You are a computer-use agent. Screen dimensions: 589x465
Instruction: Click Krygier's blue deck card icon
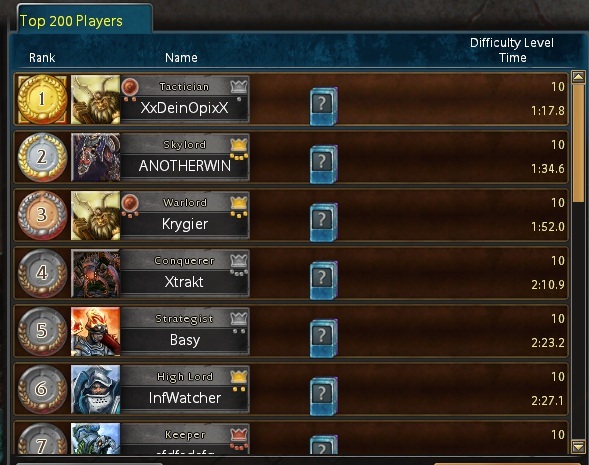[323, 222]
